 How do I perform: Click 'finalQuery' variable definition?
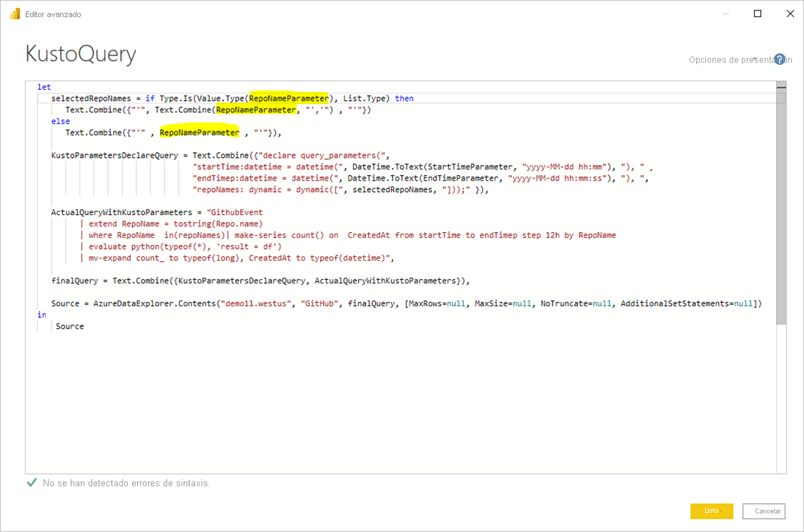74,281
